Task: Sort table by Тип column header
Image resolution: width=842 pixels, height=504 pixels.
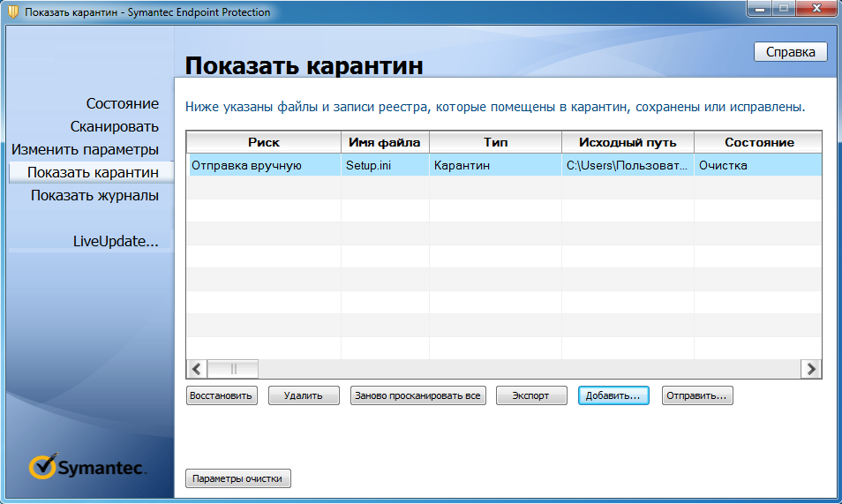Action: [496, 142]
